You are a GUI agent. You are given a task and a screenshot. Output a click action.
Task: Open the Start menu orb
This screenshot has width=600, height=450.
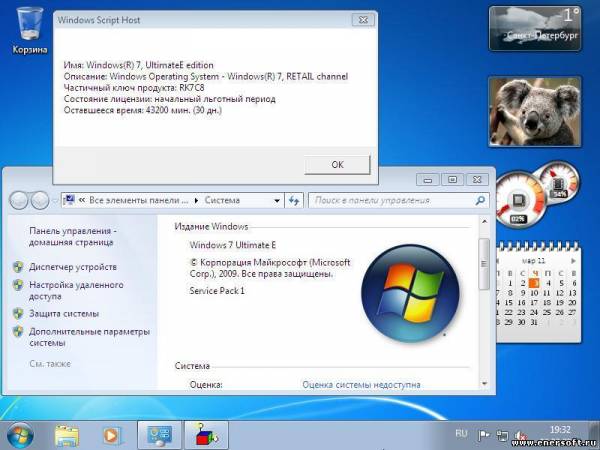click(x=20, y=435)
